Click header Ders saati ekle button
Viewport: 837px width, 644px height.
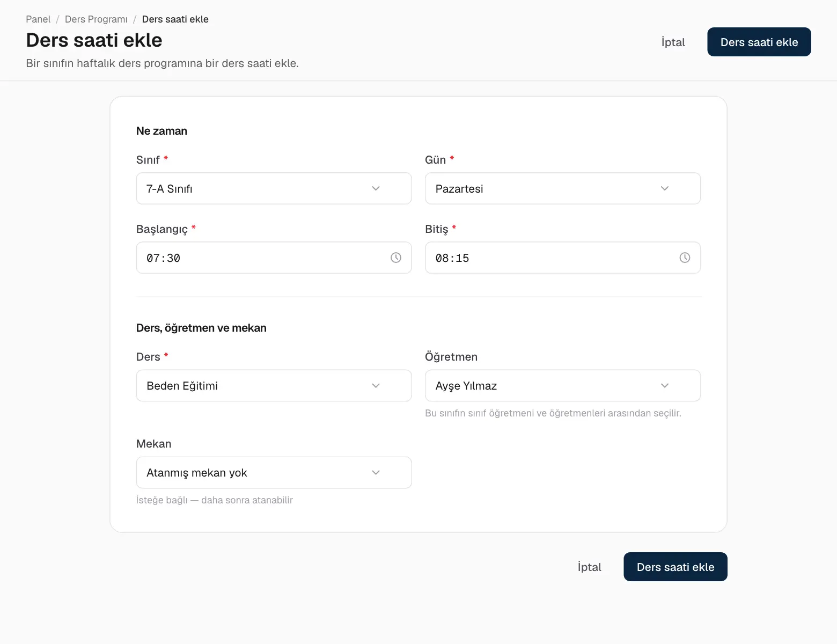point(759,42)
